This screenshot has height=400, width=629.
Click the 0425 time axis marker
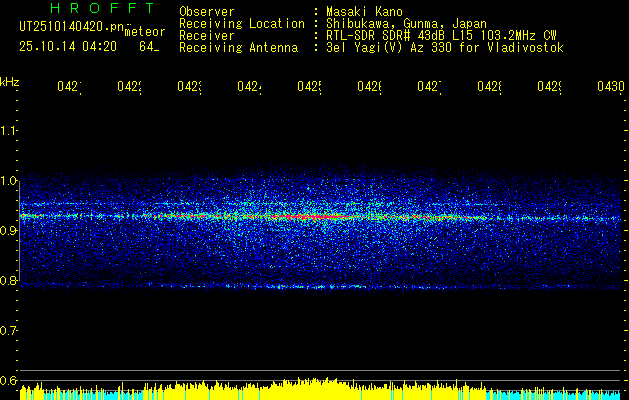click(309, 86)
